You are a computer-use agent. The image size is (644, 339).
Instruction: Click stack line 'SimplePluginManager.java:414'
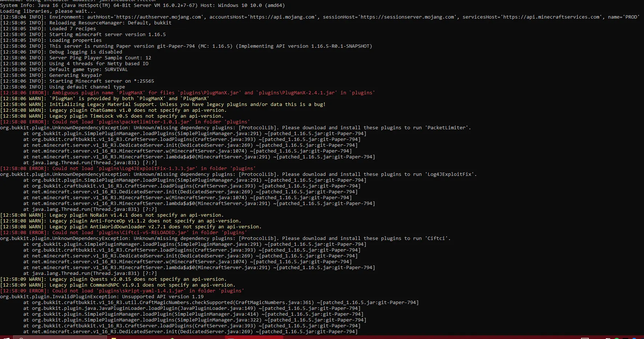[193, 314]
